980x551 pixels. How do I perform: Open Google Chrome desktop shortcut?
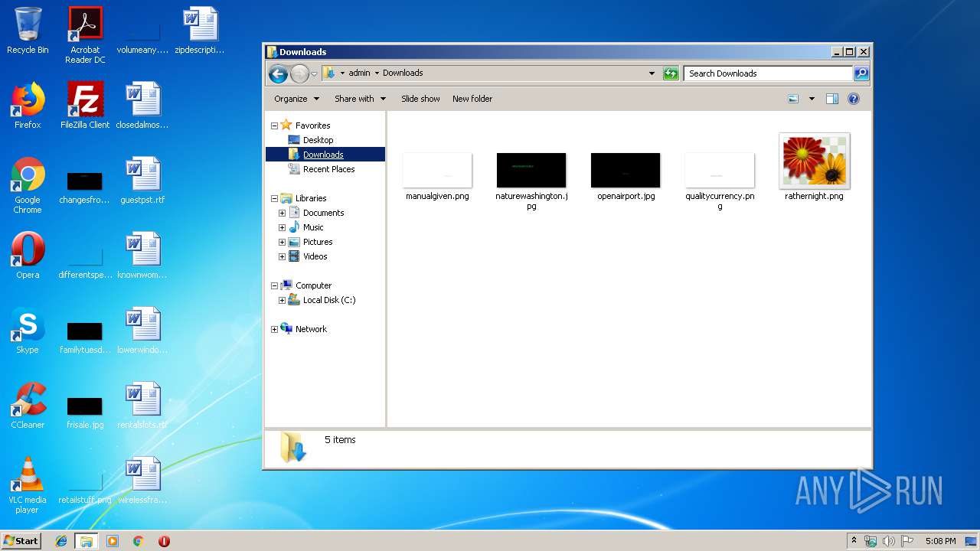(28, 185)
